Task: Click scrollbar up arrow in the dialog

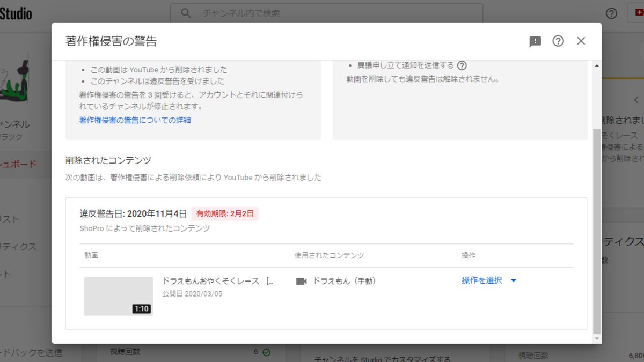Action: tap(596, 65)
